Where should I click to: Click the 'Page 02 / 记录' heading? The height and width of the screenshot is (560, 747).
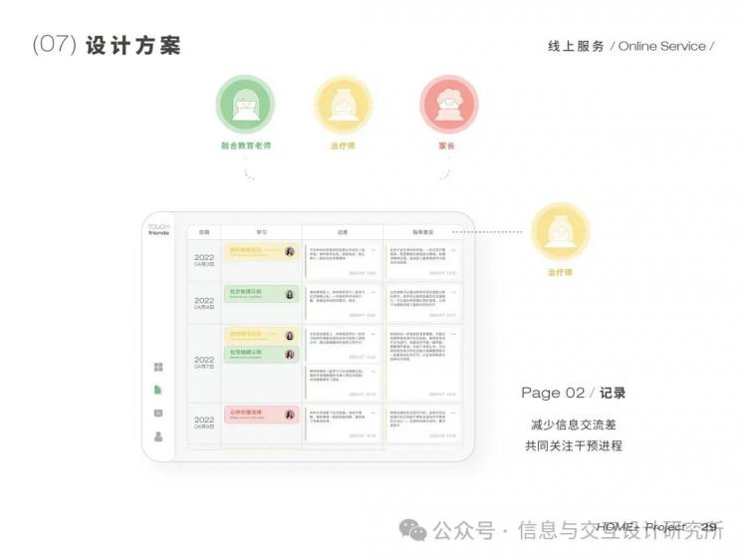[x=573, y=393]
